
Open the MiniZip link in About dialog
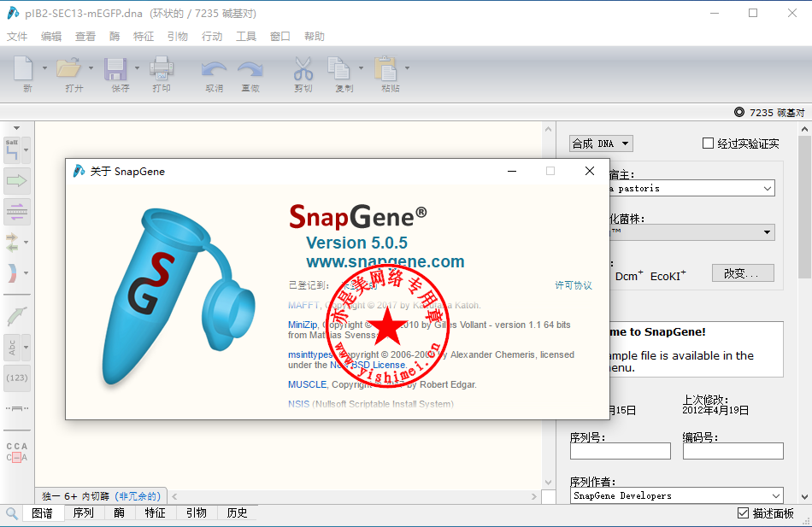click(x=303, y=325)
